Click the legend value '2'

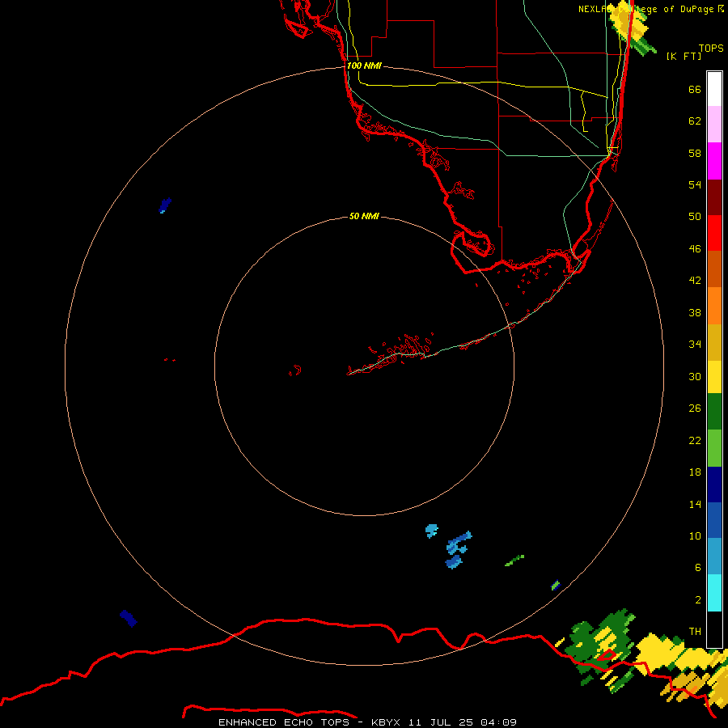click(x=698, y=600)
